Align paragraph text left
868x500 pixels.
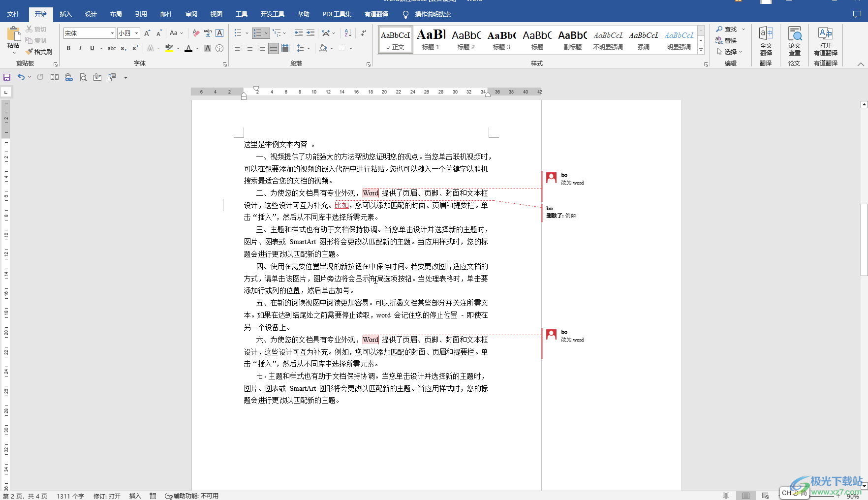point(238,48)
